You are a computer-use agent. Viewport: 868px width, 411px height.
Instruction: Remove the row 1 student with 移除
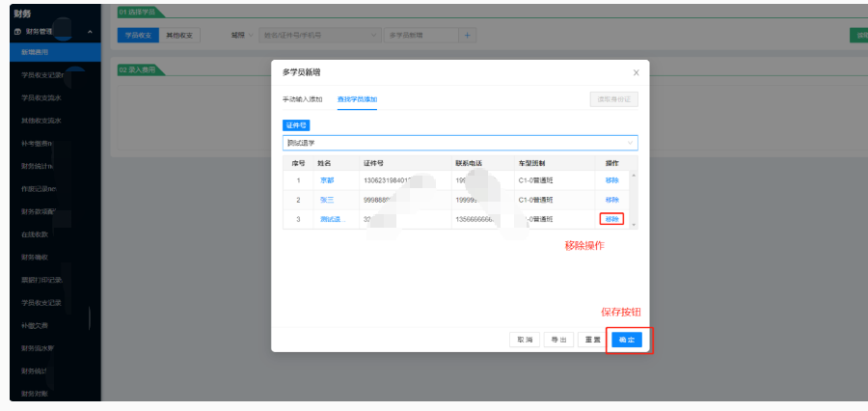pos(611,180)
